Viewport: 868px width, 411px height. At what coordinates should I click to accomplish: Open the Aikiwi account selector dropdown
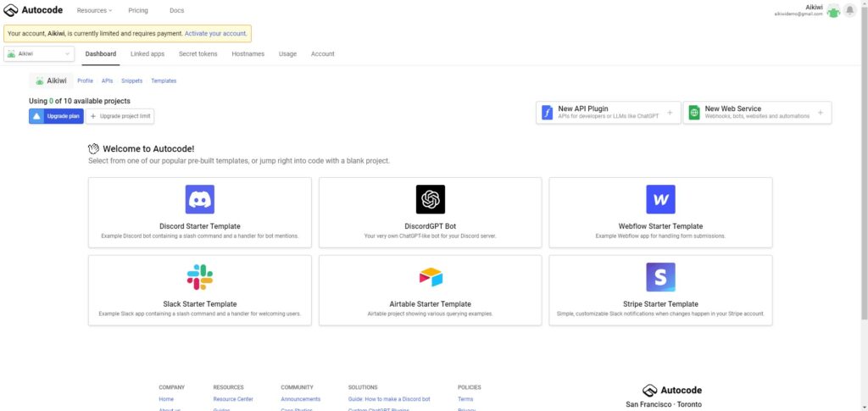click(39, 53)
